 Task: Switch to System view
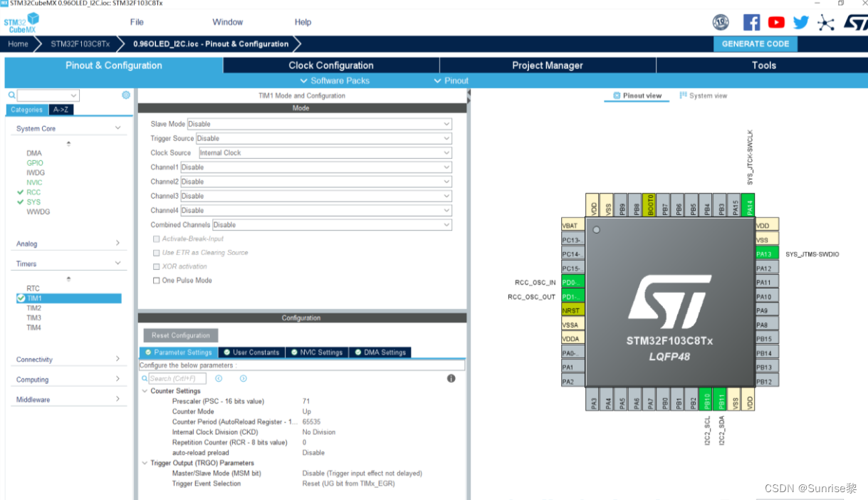point(704,95)
